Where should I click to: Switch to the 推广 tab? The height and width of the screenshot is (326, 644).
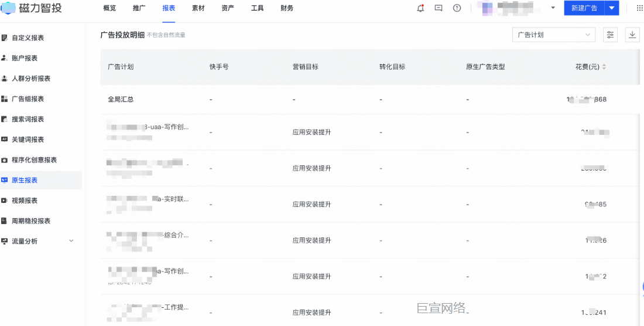[139, 8]
